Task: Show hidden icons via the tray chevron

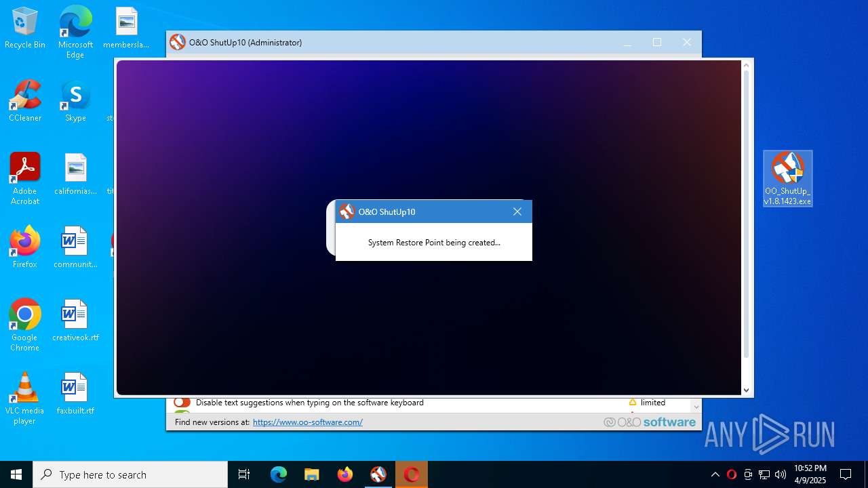Action: [715, 474]
